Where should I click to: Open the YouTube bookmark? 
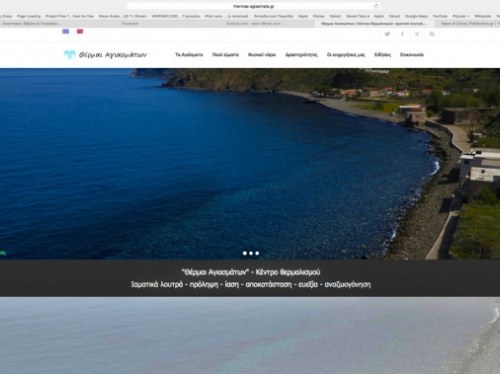[x=440, y=16]
